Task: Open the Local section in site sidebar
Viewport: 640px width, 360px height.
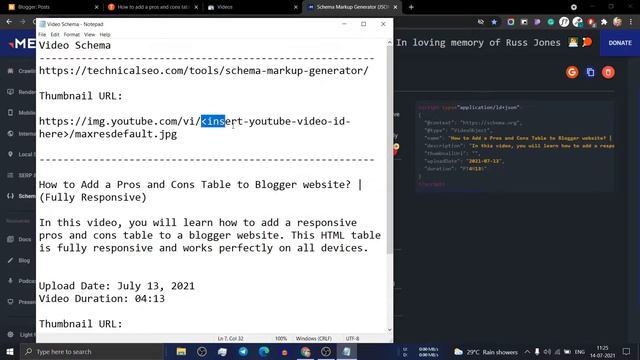Action: [21, 154]
